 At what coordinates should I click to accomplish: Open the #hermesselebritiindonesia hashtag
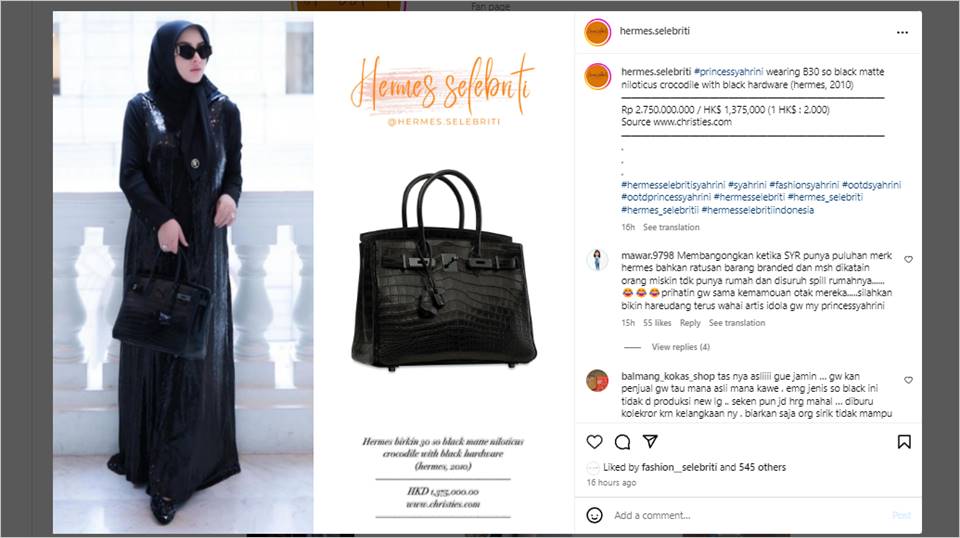pos(757,210)
